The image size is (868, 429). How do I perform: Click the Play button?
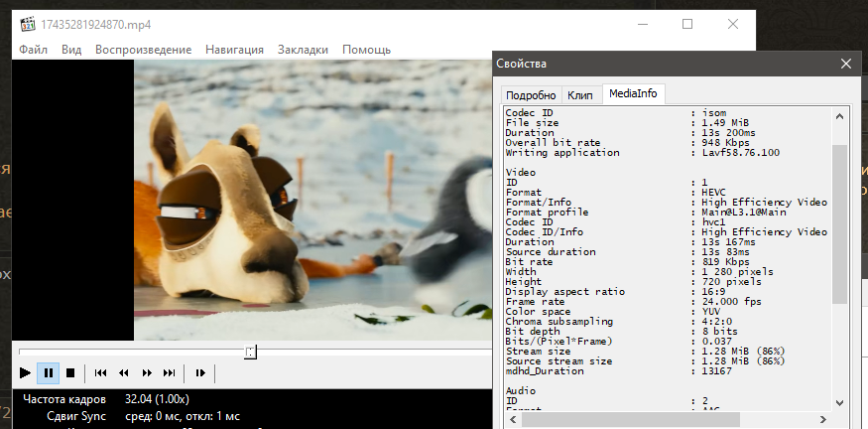(25, 373)
